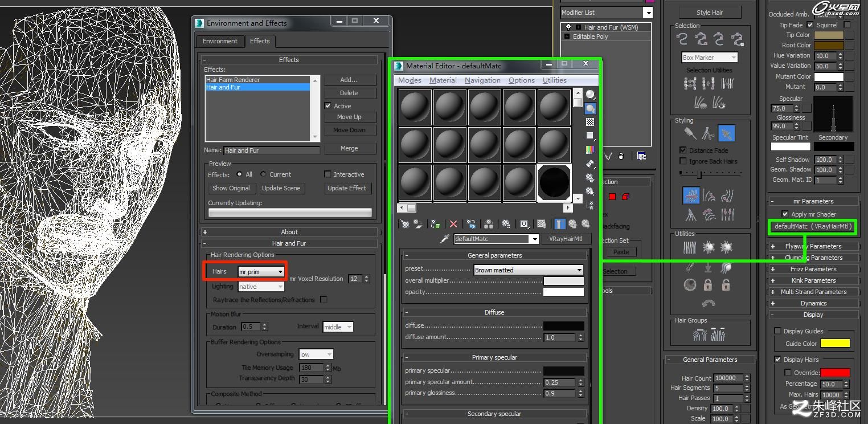Screen dimensions: 868x424
Task: Toggle the Distance Fade checkbox
Action: 683,150
